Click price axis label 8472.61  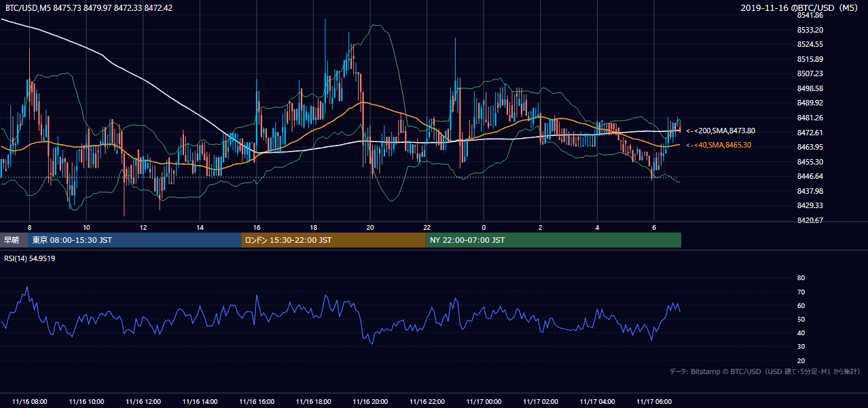(810, 133)
